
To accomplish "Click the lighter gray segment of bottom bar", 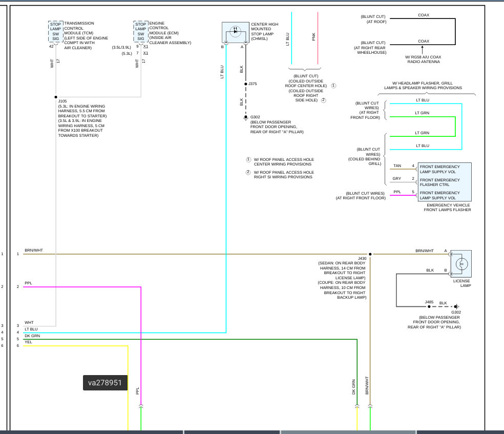I will pos(348,432).
